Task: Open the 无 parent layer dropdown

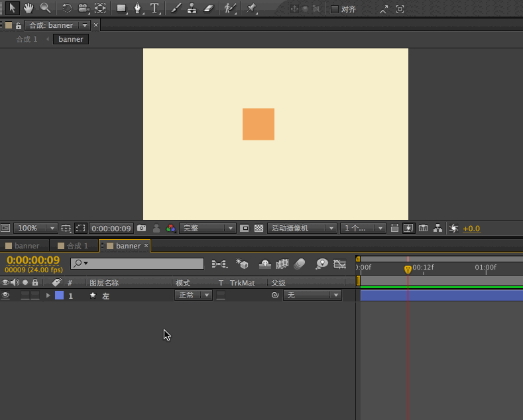Action: 312,295
